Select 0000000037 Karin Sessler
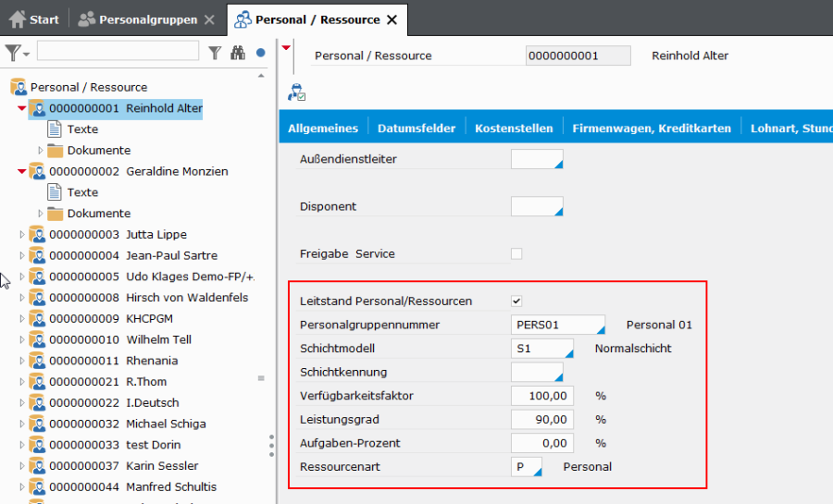833x504 pixels. point(124,465)
